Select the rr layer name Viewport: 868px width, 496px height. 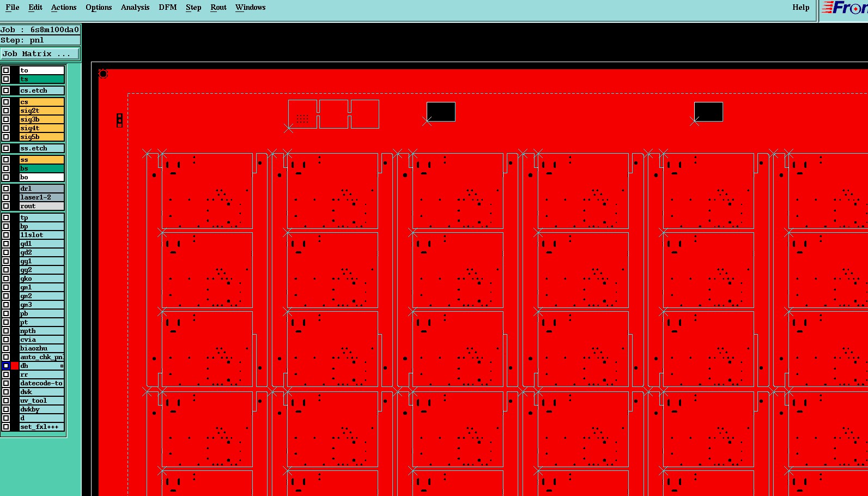[x=42, y=374]
